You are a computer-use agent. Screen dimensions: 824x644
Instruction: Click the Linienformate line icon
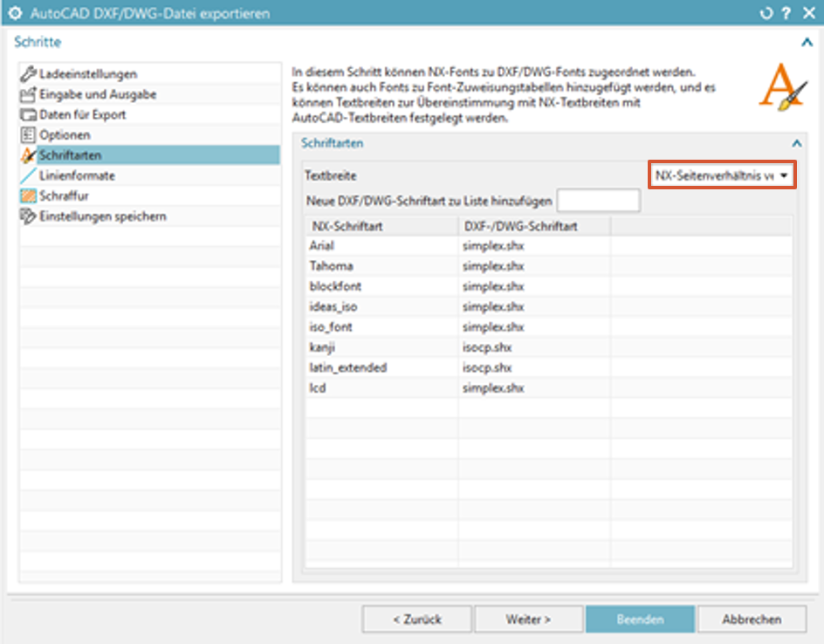point(28,175)
